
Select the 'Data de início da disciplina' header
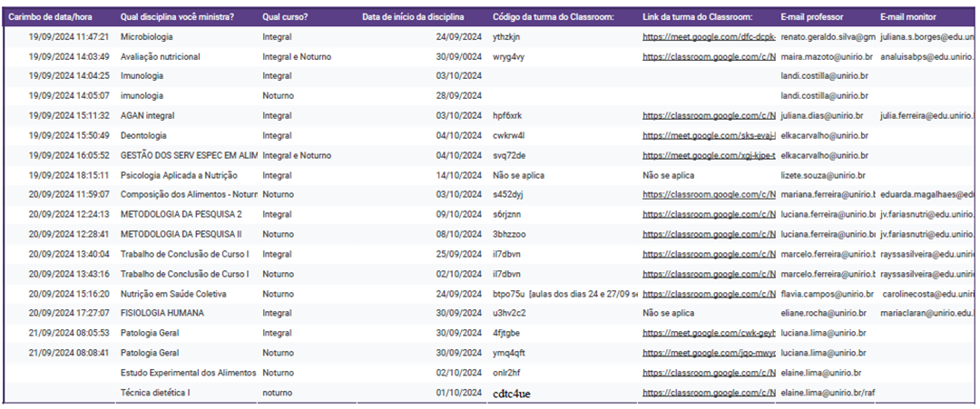point(413,17)
